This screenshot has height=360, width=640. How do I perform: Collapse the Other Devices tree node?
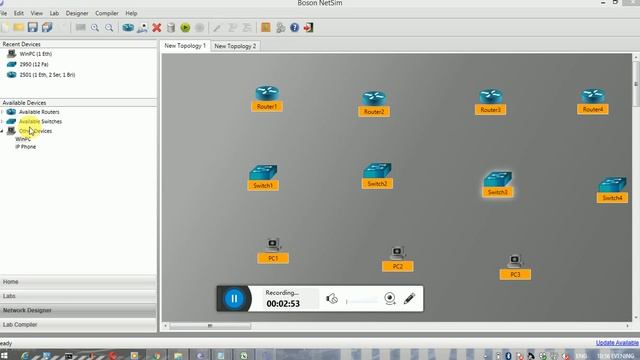coord(2,131)
